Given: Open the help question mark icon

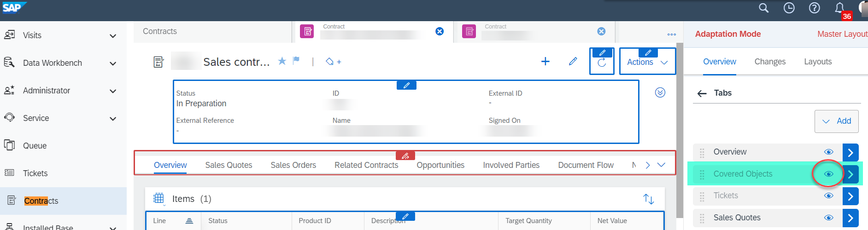Looking at the screenshot, I should coord(815,8).
